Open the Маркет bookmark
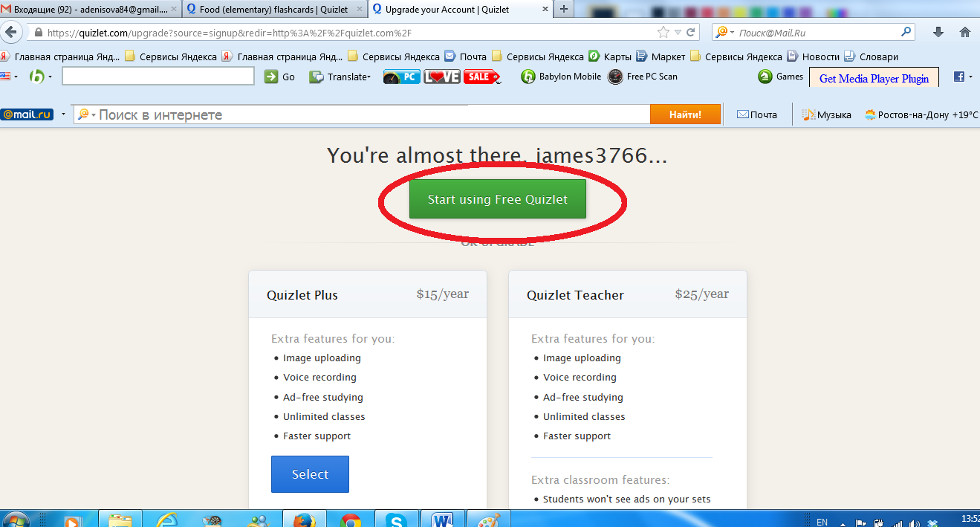 point(661,56)
